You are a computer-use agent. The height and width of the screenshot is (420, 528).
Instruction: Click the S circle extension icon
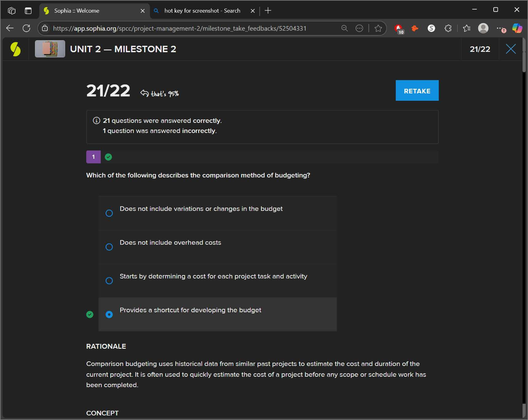(x=431, y=28)
